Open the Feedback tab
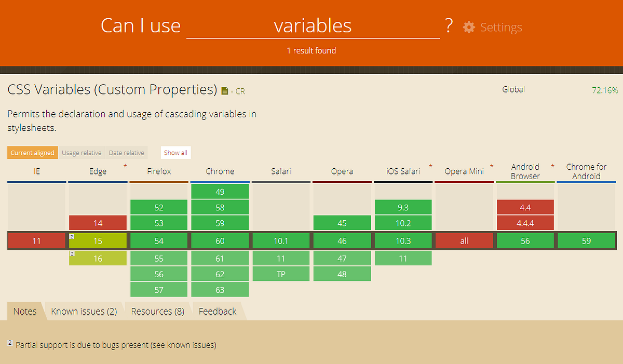The height and width of the screenshot is (364, 623). tap(217, 311)
